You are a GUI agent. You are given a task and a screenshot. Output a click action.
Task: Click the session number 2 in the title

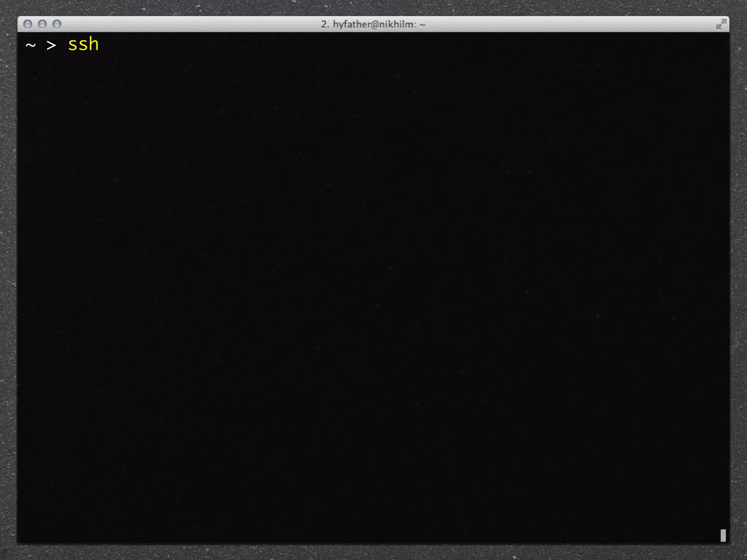pos(324,24)
